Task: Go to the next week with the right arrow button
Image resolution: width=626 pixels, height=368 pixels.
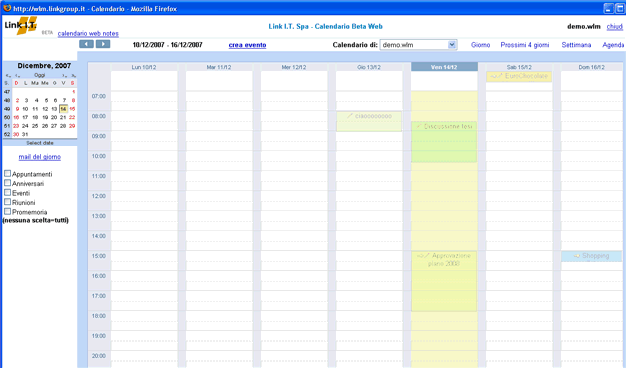Action: point(103,44)
